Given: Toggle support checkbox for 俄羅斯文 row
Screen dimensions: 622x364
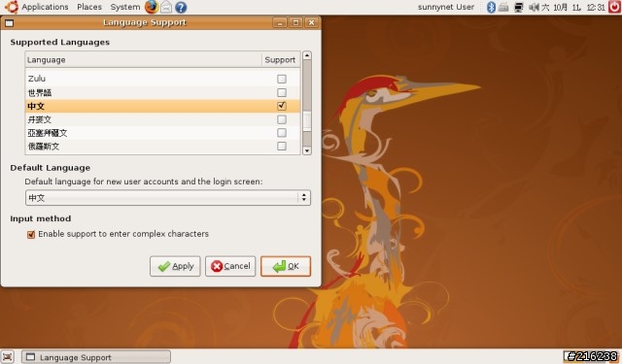Looking at the screenshot, I should point(282,147).
